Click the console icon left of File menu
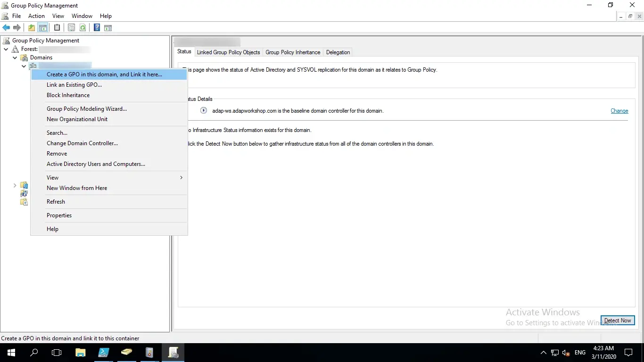 click(5, 16)
